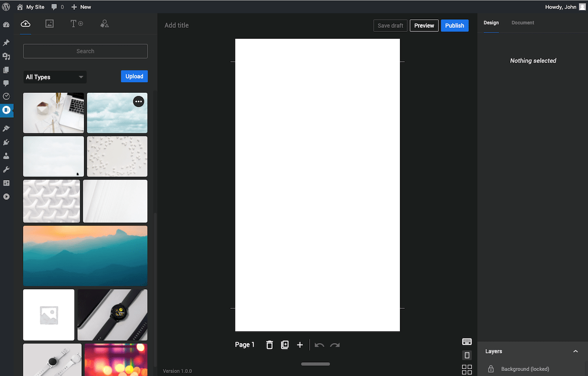Click the delete page trash icon
This screenshot has width=588, height=376.
269,345
